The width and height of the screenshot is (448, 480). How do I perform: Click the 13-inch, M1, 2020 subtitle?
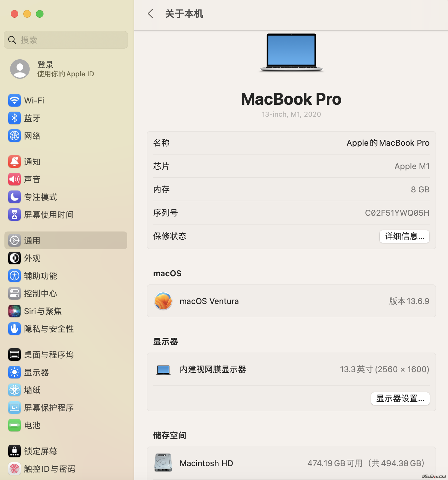click(291, 114)
